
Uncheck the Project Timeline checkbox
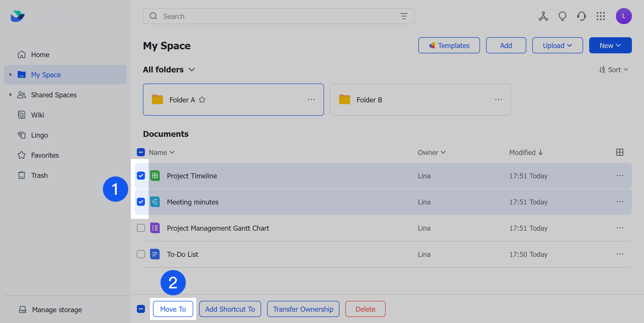[x=141, y=176]
